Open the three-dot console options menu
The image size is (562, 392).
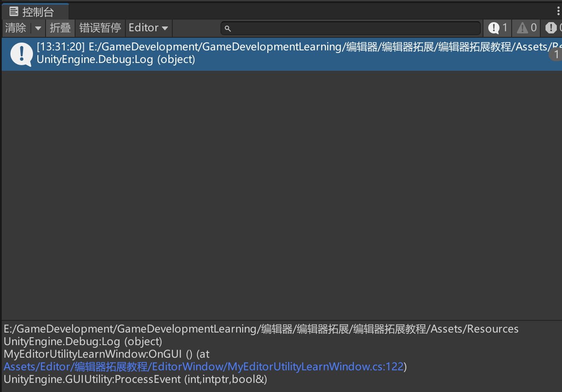point(558,11)
